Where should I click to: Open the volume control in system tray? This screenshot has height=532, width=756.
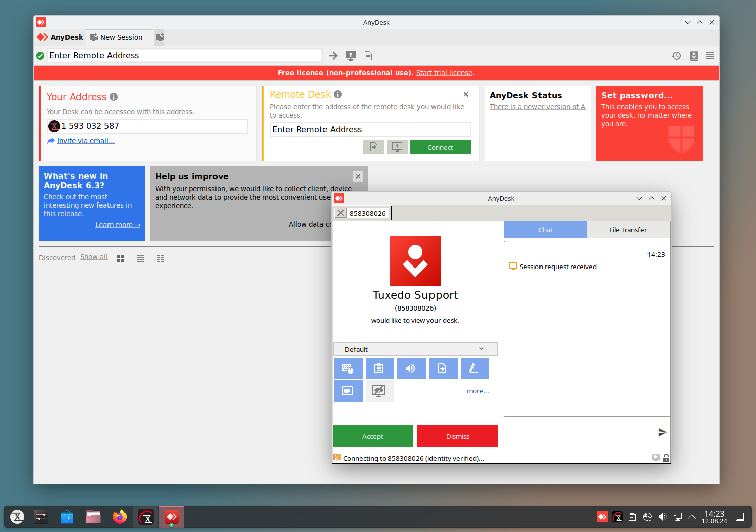662,517
